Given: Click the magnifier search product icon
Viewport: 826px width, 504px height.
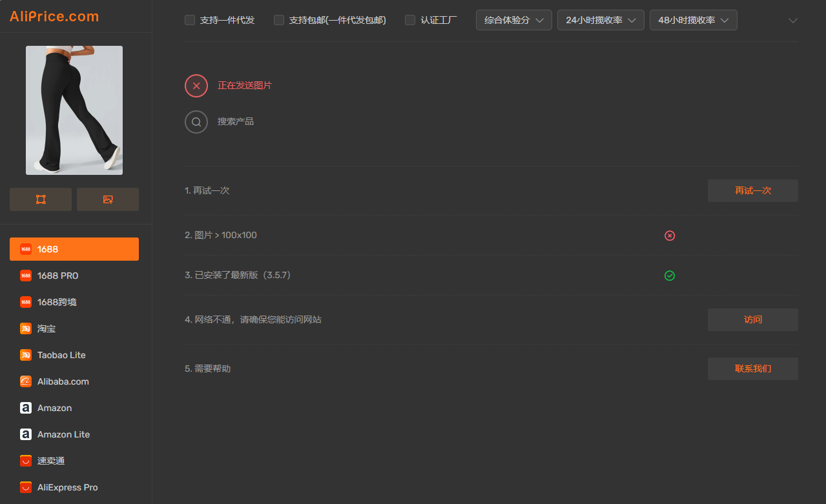Looking at the screenshot, I should (x=196, y=122).
